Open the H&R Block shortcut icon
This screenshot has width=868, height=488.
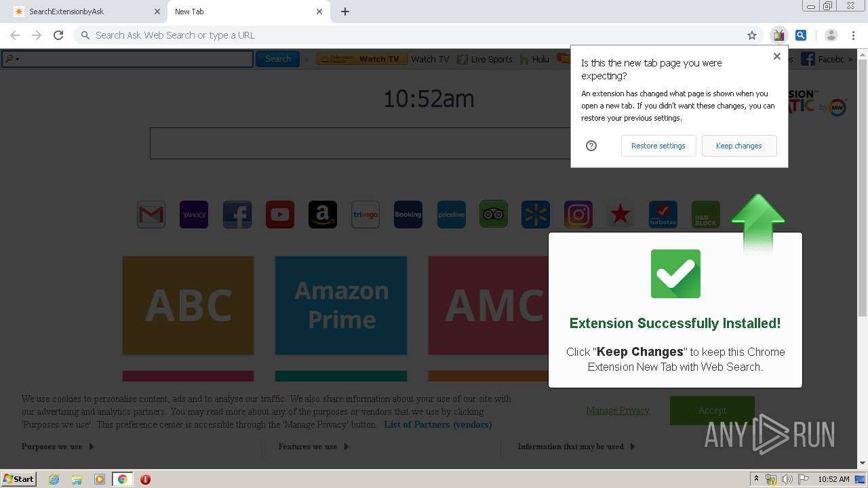[706, 215]
